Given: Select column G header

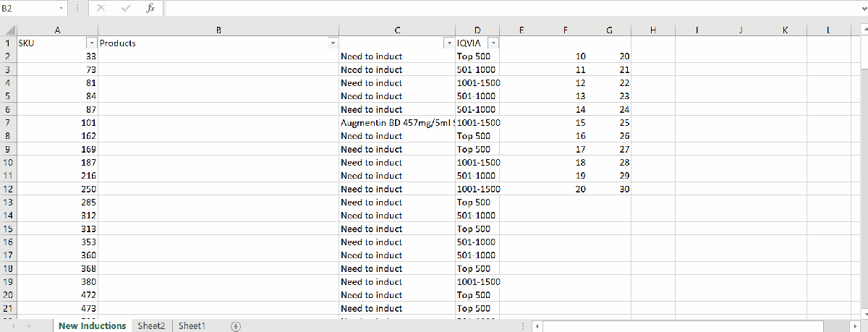Looking at the screenshot, I should click(609, 30).
